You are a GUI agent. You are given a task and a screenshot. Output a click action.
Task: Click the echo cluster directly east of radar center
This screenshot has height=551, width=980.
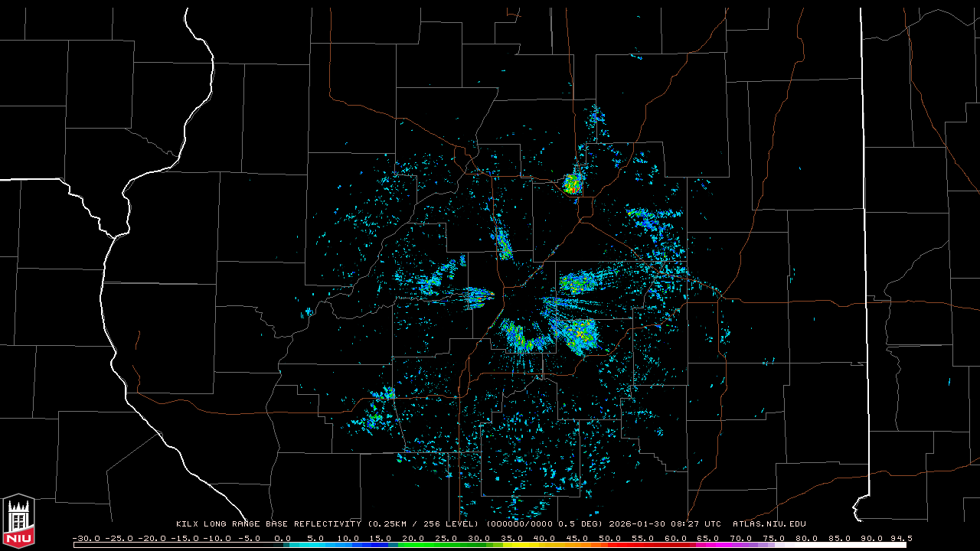[x=574, y=284]
